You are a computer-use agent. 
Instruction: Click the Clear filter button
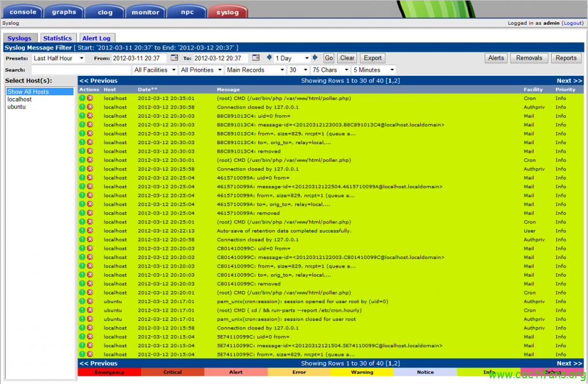347,58
